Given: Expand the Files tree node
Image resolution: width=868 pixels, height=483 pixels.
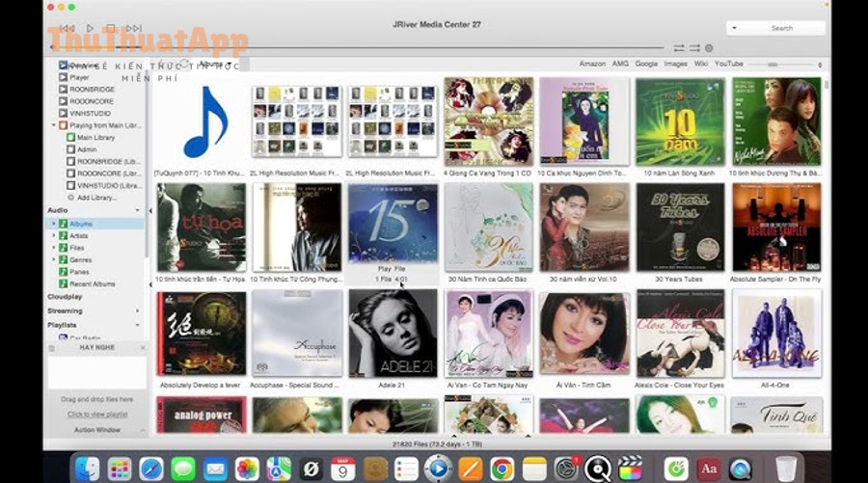Looking at the screenshot, I should (54, 248).
